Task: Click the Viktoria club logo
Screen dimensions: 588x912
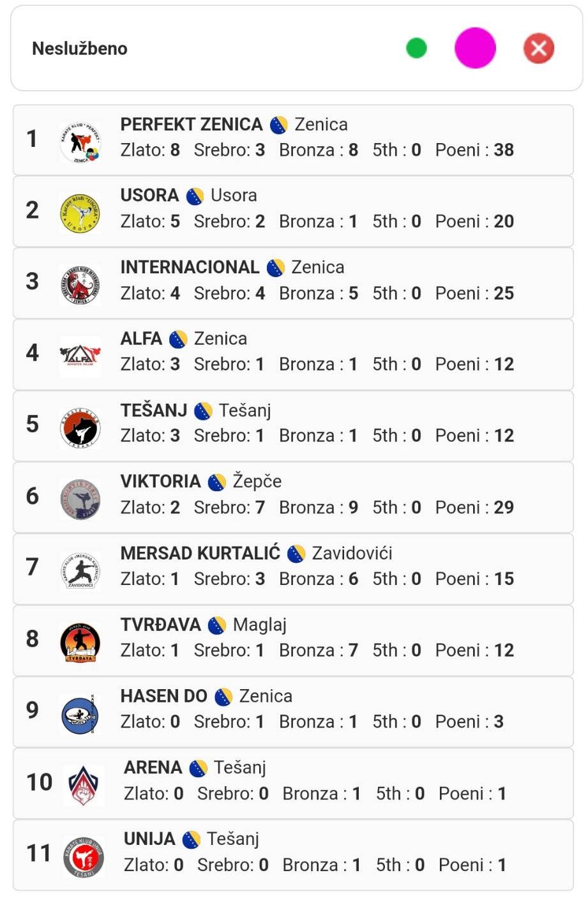Action: click(x=80, y=499)
